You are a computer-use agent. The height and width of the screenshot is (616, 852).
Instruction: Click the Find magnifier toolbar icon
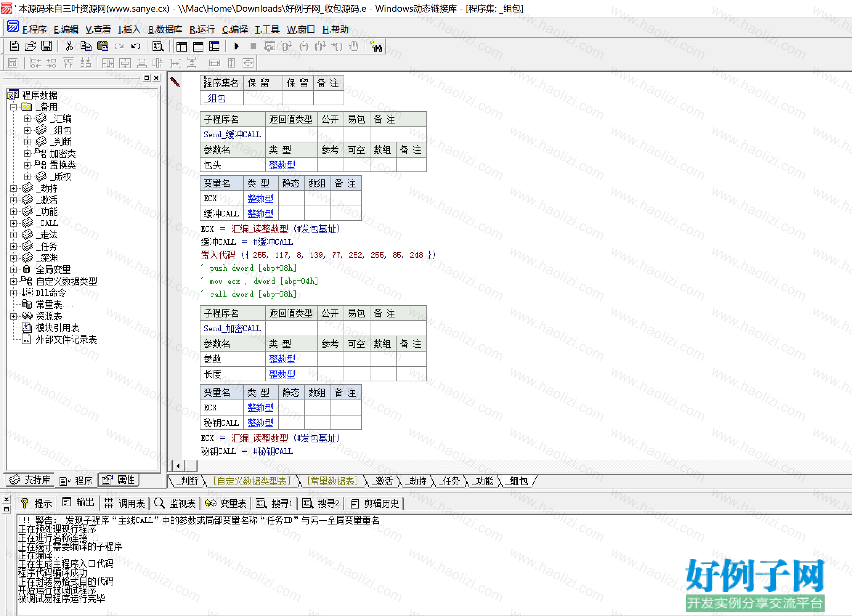click(158, 46)
